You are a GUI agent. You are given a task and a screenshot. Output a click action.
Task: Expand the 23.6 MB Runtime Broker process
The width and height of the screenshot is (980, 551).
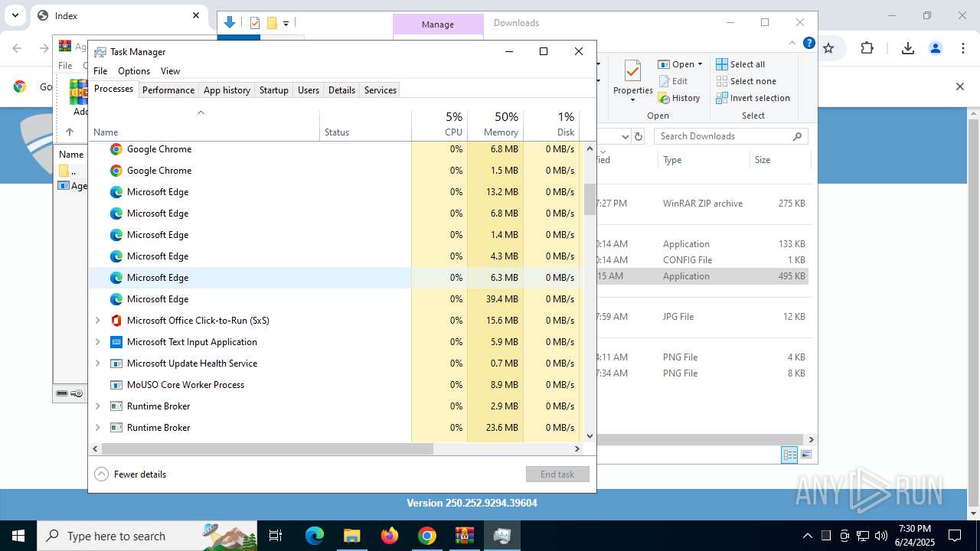coord(97,428)
